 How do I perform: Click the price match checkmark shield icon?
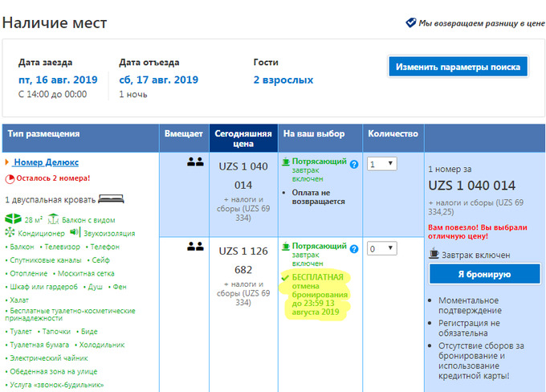(410, 22)
